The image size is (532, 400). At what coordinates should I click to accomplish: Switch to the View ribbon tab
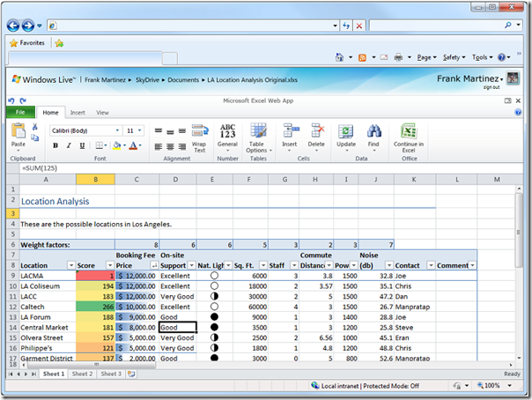click(x=102, y=113)
